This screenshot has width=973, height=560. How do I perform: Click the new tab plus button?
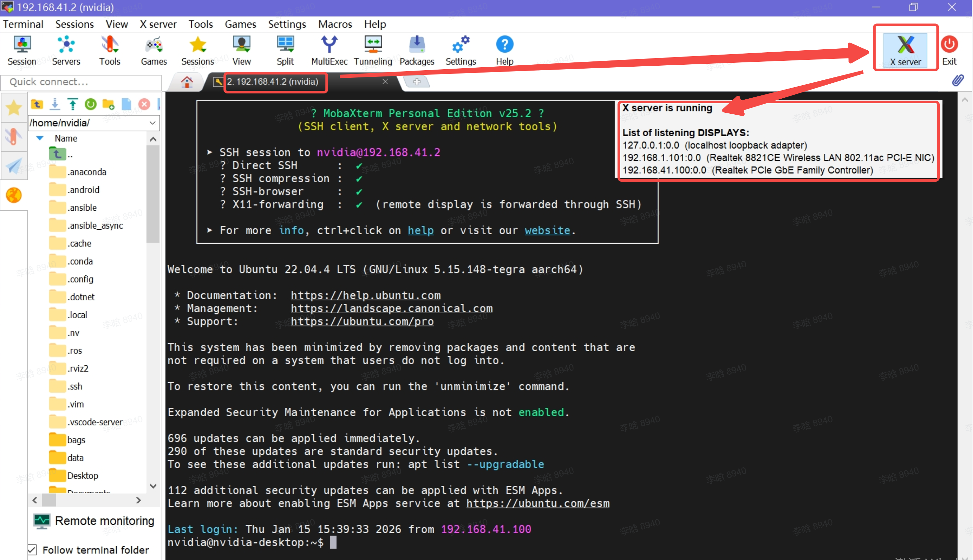point(417,82)
